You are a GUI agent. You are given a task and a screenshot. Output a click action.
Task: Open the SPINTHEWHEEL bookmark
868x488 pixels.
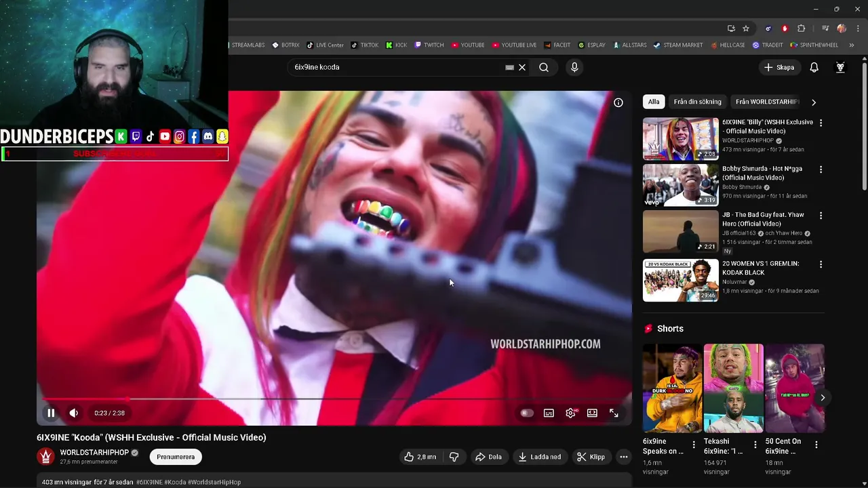coord(814,45)
